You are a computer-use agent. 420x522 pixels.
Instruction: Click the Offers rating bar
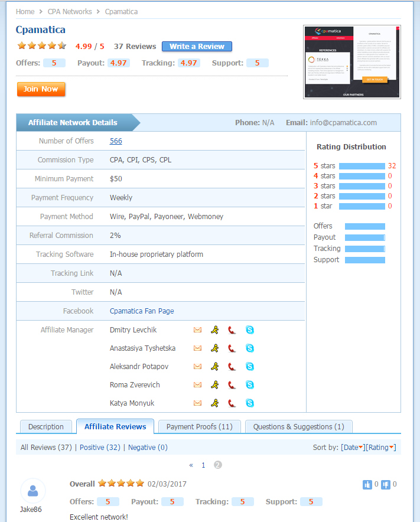point(365,226)
